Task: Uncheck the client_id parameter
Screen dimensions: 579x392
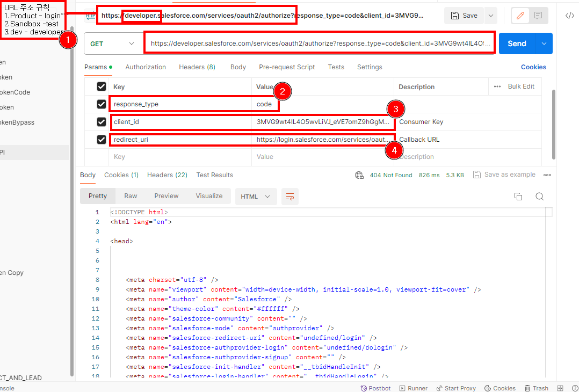Action: (x=101, y=122)
